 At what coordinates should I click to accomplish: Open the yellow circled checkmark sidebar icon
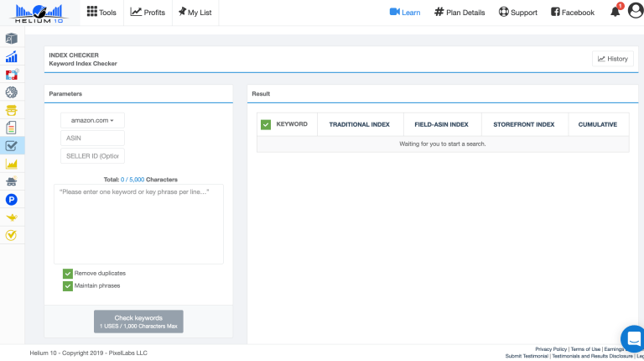click(12, 235)
